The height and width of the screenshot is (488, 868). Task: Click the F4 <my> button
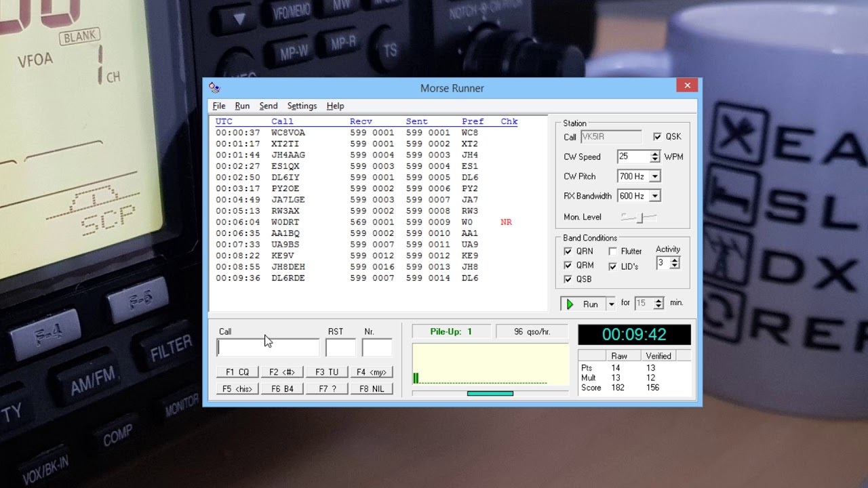pyautogui.click(x=372, y=372)
